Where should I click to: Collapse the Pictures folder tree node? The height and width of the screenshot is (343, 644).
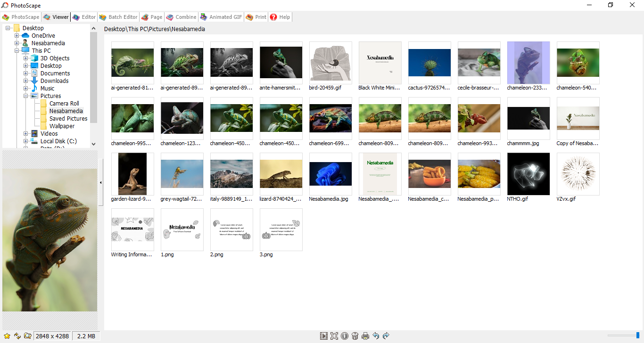click(x=26, y=96)
